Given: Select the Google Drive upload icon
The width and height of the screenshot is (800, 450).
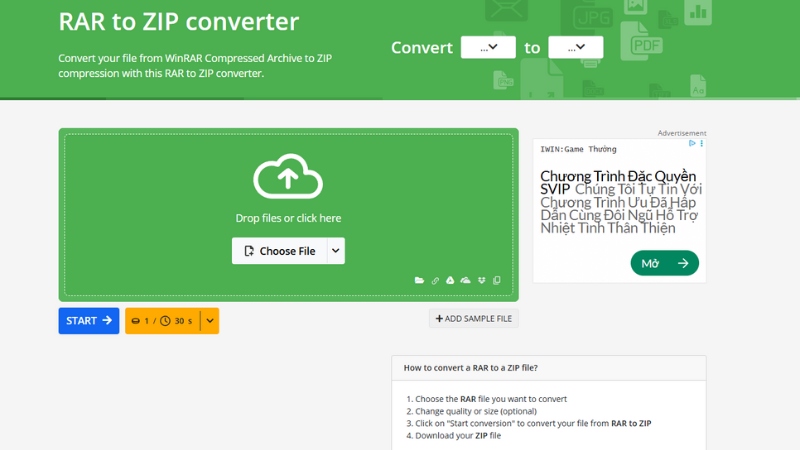Looking at the screenshot, I should point(450,281).
